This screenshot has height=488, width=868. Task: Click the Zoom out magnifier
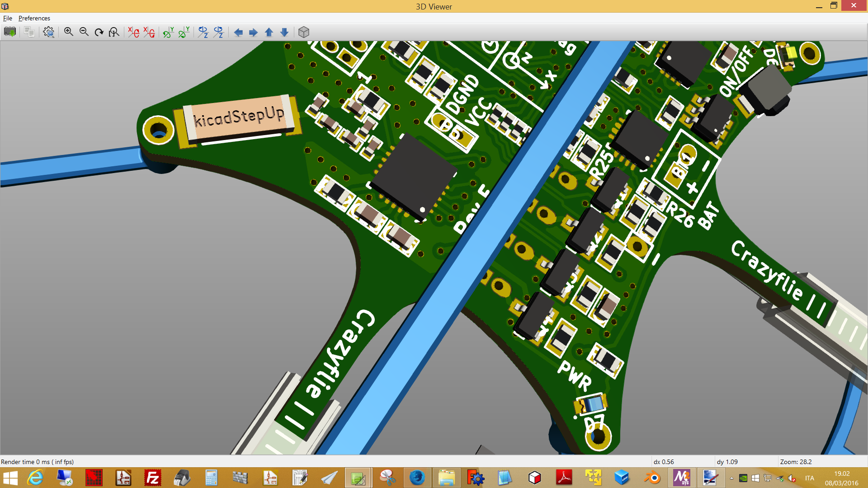pyautogui.click(x=84, y=32)
